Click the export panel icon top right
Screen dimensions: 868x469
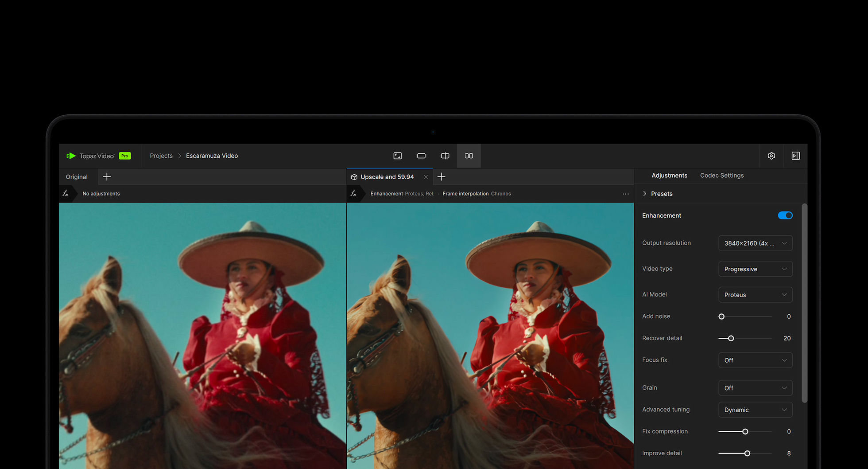795,156
